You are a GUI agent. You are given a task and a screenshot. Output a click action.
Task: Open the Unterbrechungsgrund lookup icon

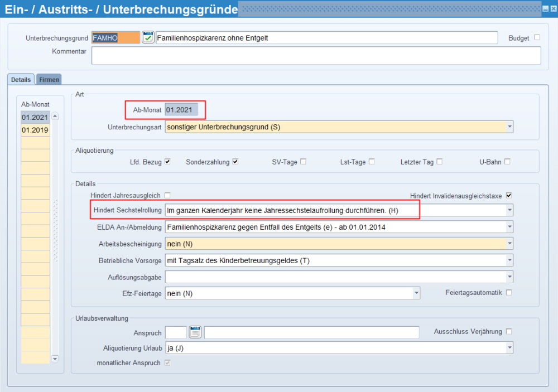tap(148, 37)
